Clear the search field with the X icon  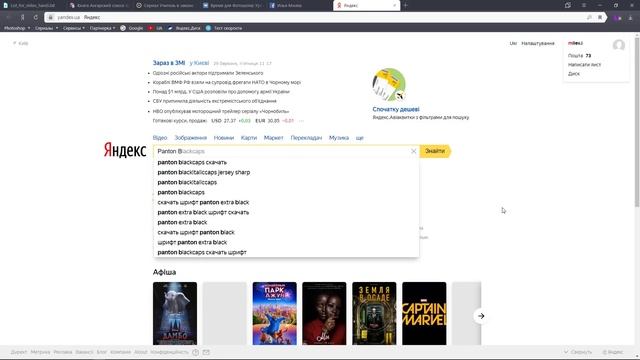pos(413,151)
